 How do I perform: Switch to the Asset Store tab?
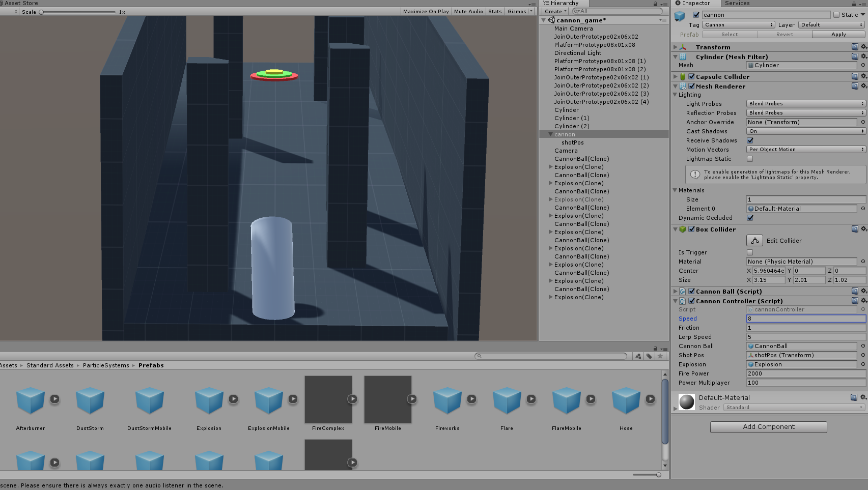click(x=19, y=4)
